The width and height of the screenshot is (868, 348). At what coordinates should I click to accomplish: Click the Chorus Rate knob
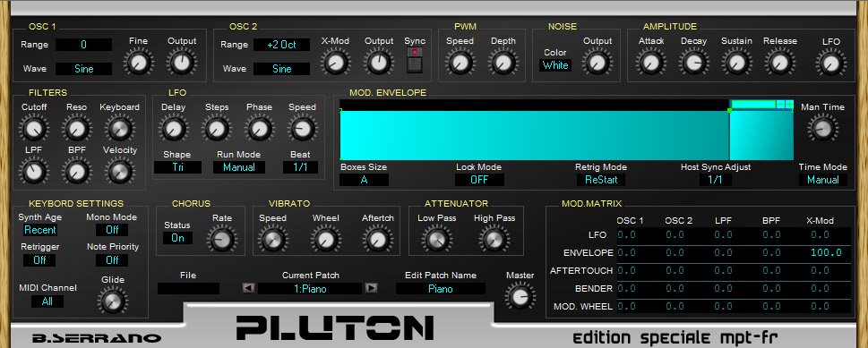(221, 239)
